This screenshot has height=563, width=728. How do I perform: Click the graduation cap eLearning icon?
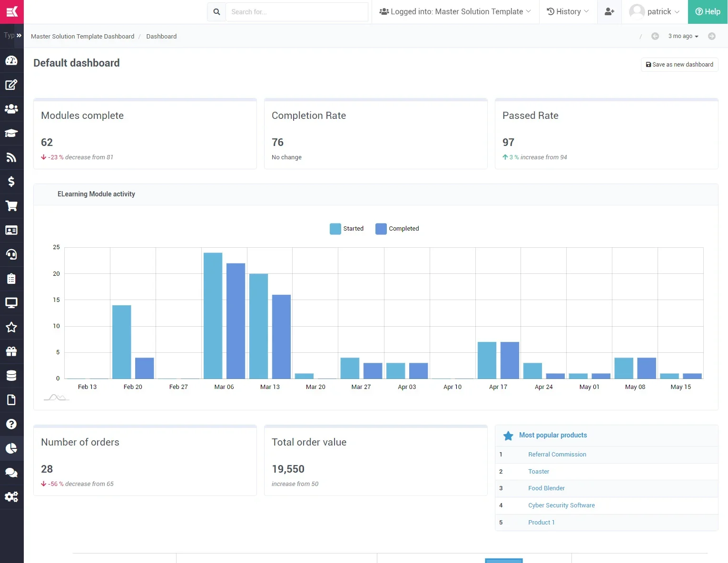coord(11,133)
